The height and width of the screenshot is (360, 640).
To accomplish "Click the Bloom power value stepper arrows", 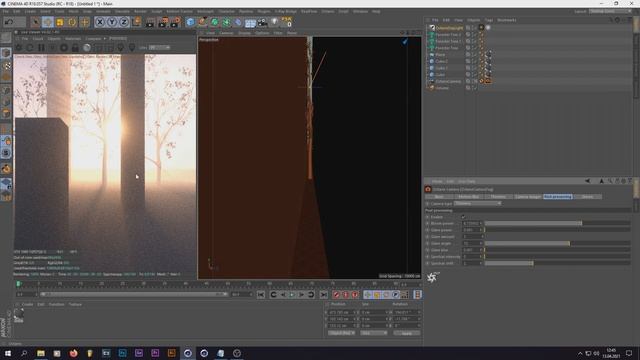I will pyautogui.click(x=482, y=223).
